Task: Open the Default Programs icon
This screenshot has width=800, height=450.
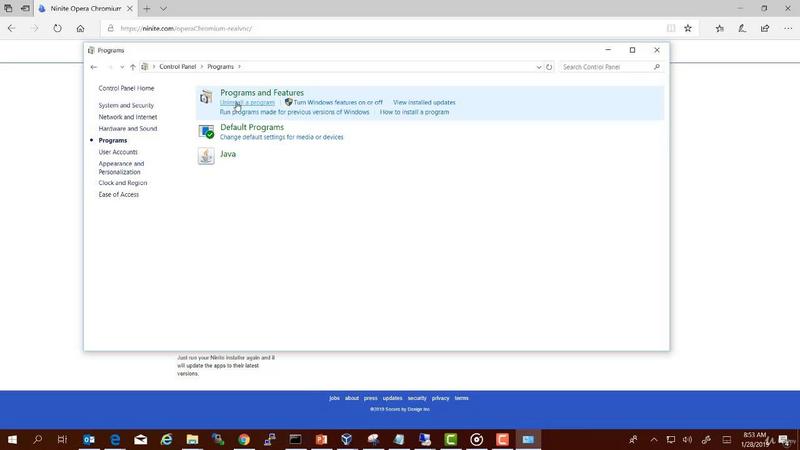Action: pos(206,132)
